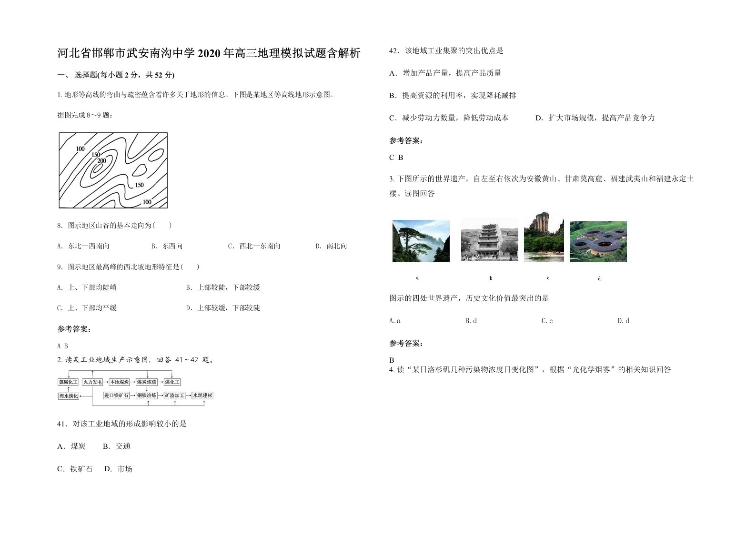Select option B. d
The image size is (756, 534).
pos(471,321)
